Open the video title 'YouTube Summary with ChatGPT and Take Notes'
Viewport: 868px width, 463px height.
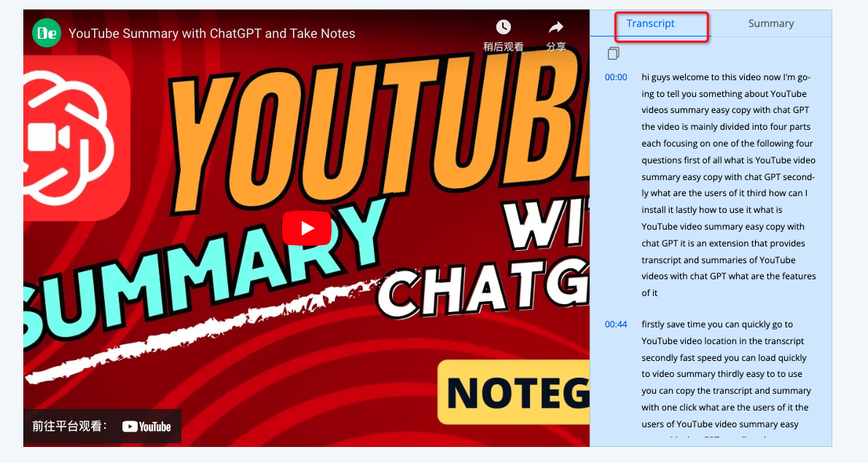click(x=211, y=33)
